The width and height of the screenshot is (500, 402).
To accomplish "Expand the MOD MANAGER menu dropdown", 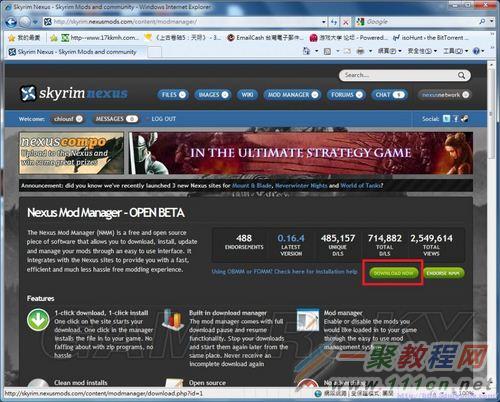I will click(x=315, y=95).
